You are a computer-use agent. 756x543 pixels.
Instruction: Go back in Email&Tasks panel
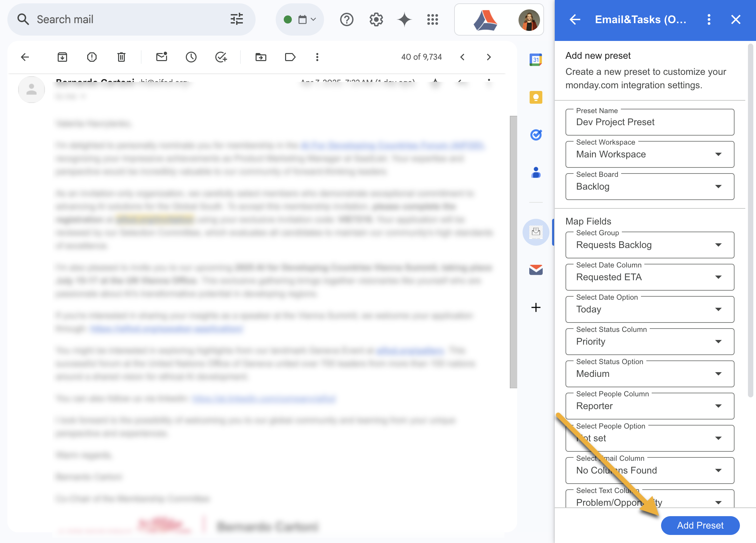point(575,19)
